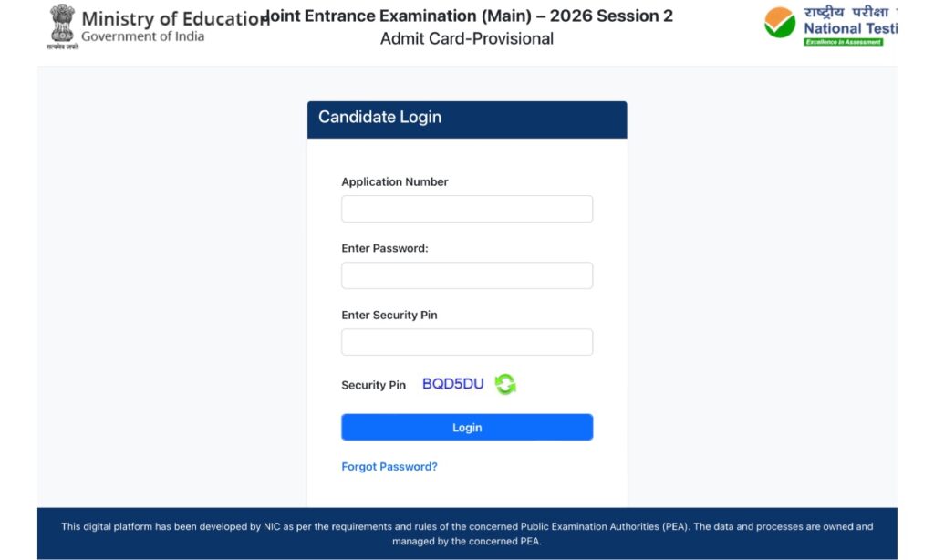Click the orange-green NTA tick mark symbol
Viewport: 934px width, 560px height.
click(780, 21)
